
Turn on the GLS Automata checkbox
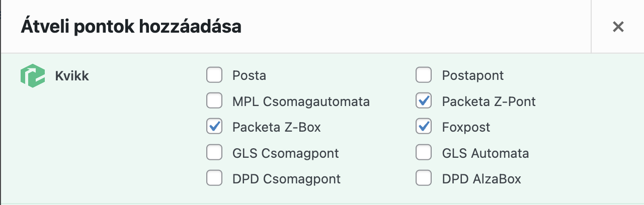(424, 152)
